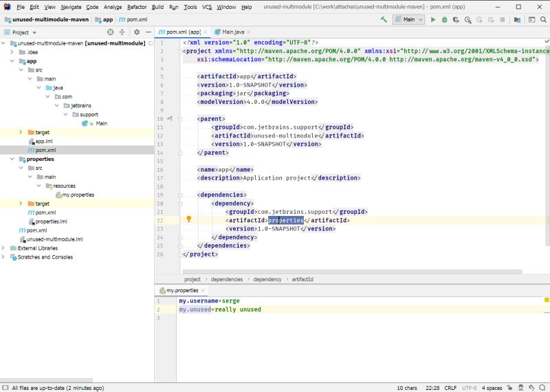Click the green inspection checkmark in editor corner

tap(547, 41)
